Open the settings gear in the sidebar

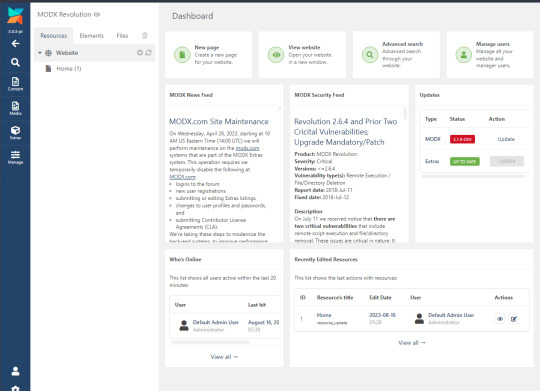[x=15, y=388]
